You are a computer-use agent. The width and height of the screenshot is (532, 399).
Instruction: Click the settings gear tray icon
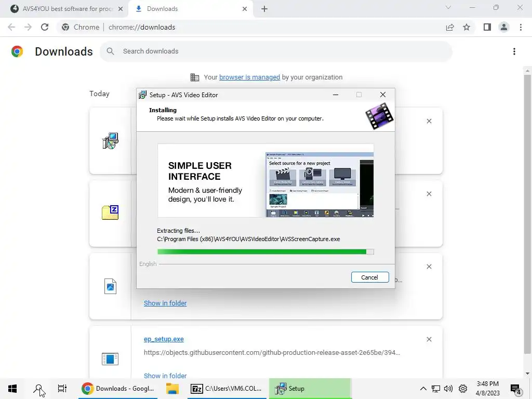click(463, 389)
